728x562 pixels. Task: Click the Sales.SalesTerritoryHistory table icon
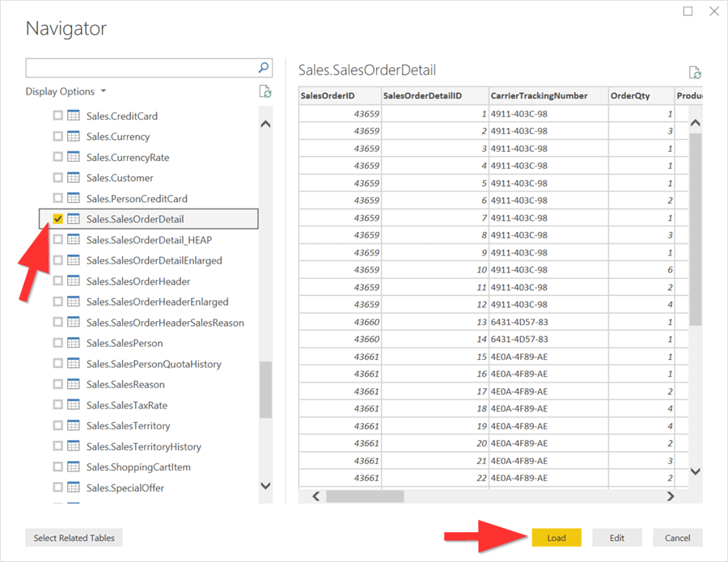click(x=74, y=446)
